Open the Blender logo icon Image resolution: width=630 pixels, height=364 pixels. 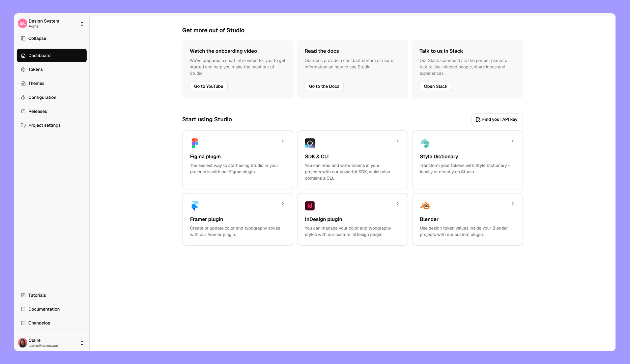coord(425,206)
